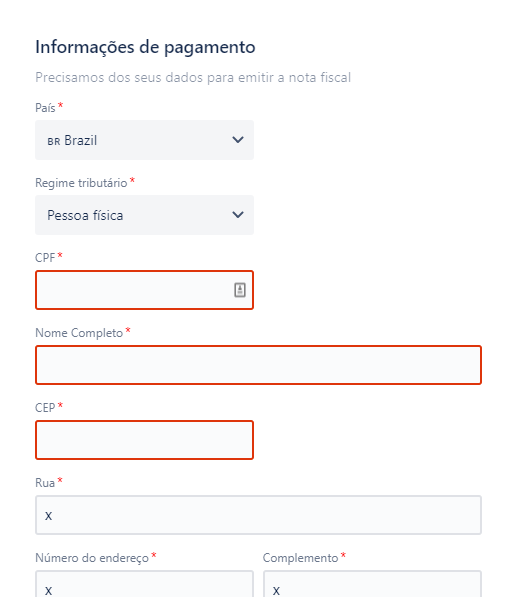The image size is (515, 597).
Task: Click the Complemento label text
Action: [x=300, y=558]
